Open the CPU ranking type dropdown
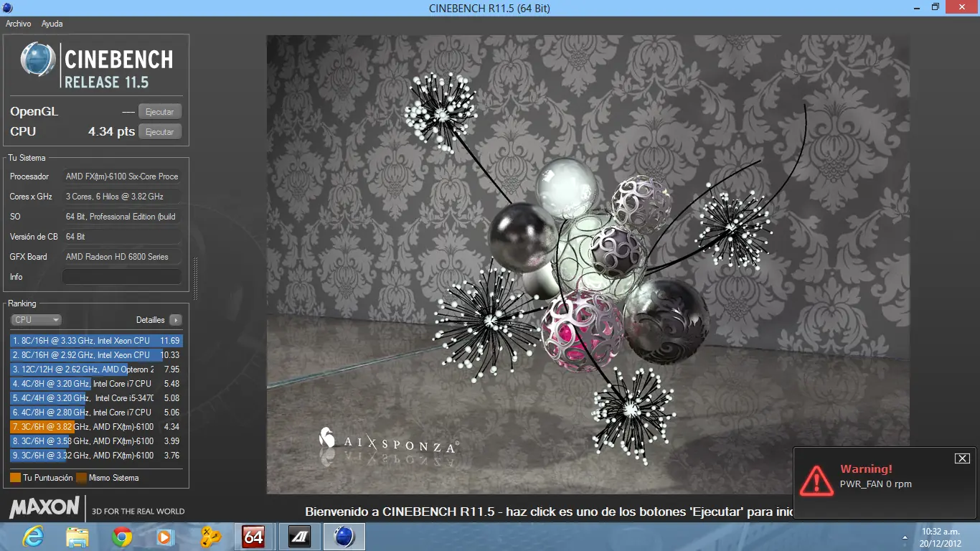 click(x=36, y=320)
